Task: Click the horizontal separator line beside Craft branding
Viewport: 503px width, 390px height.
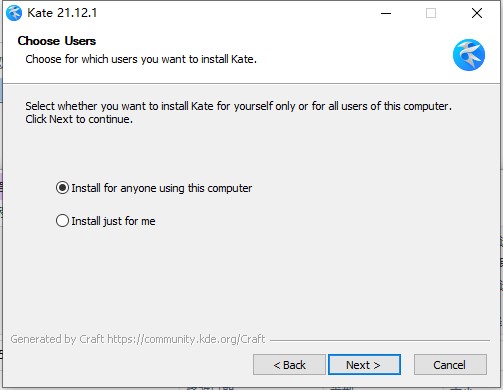Action: (x=380, y=341)
